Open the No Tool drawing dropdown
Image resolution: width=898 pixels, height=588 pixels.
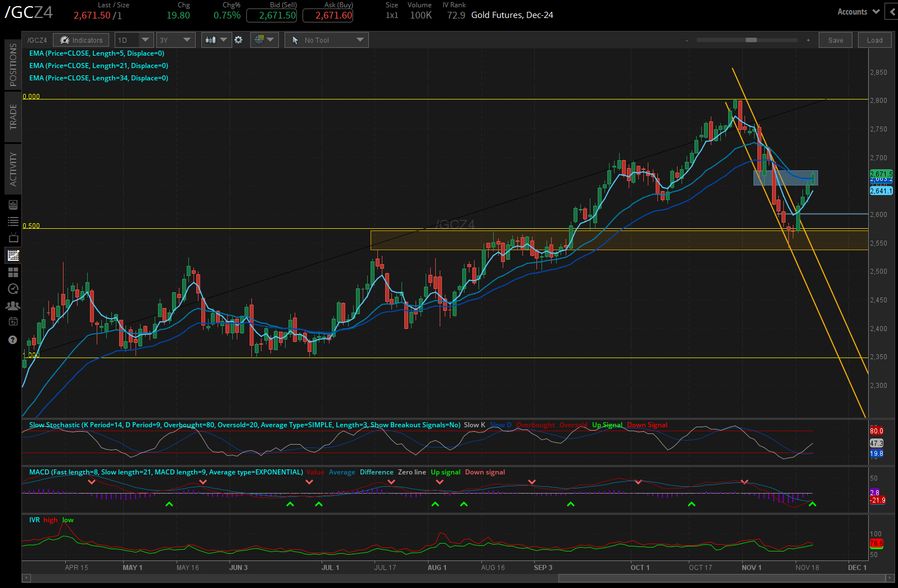coord(327,40)
